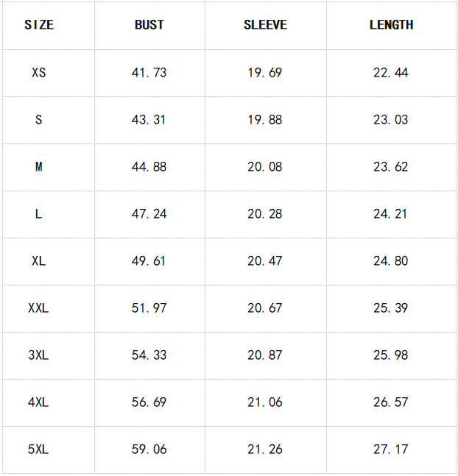The height and width of the screenshot is (476, 458).
Task: Click the SIZE column header
Action: (39, 25)
